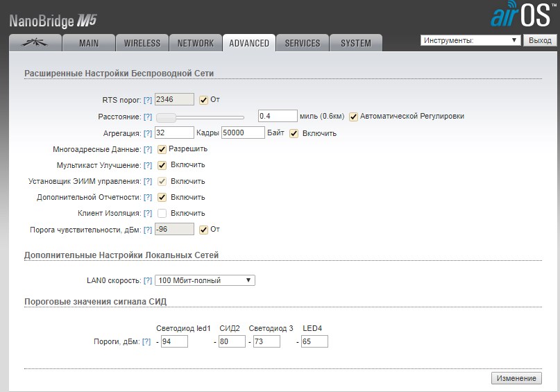Click the Выход logout button
This screenshot has width=560, height=392.
(x=540, y=40)
